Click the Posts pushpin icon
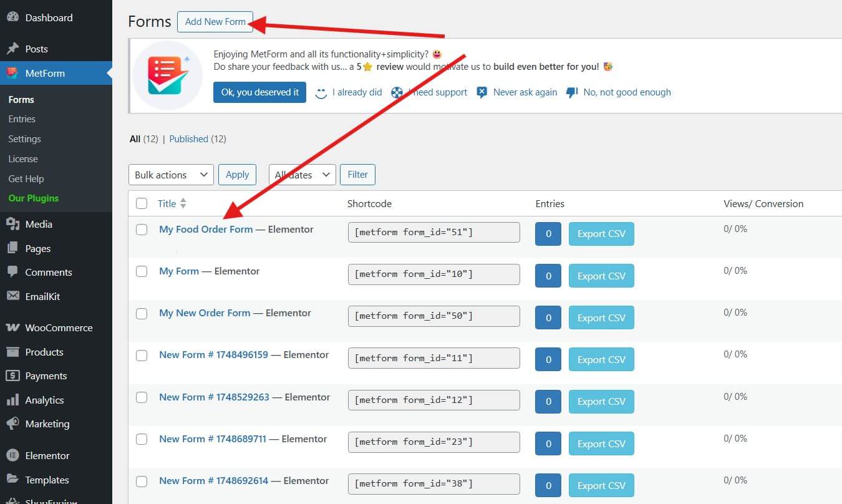 click(12, 49)
